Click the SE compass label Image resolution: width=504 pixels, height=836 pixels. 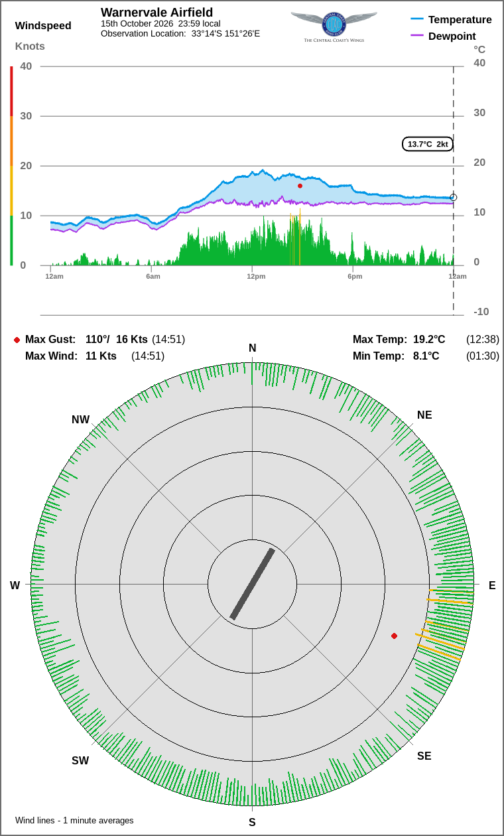(x=424, y=756)
